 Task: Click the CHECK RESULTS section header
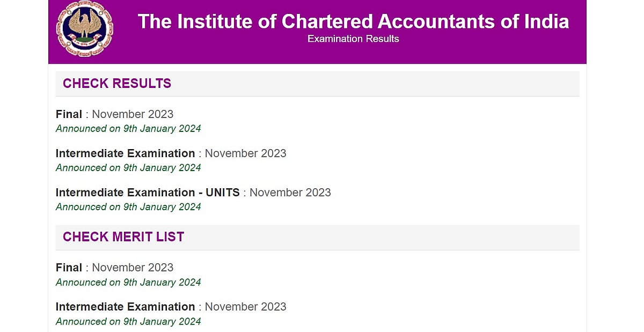(x=117, y=83)
